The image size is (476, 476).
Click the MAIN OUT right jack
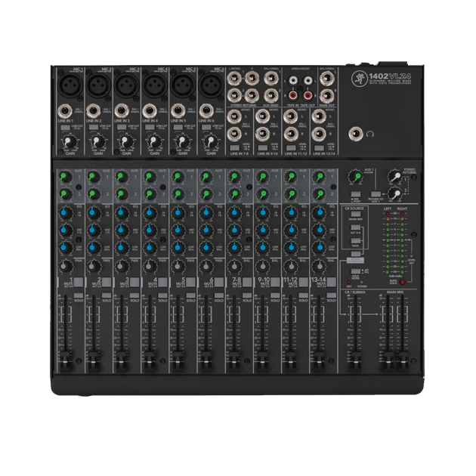327,96
